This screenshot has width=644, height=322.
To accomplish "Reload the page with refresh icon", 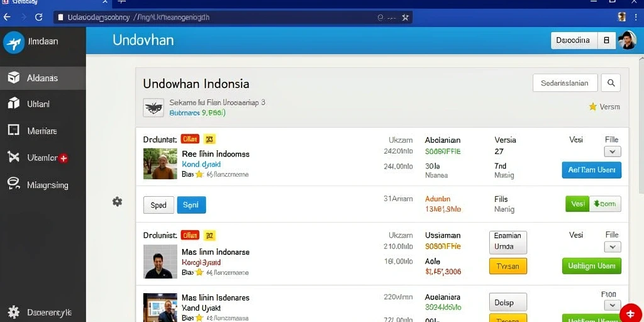I will 38,17.
